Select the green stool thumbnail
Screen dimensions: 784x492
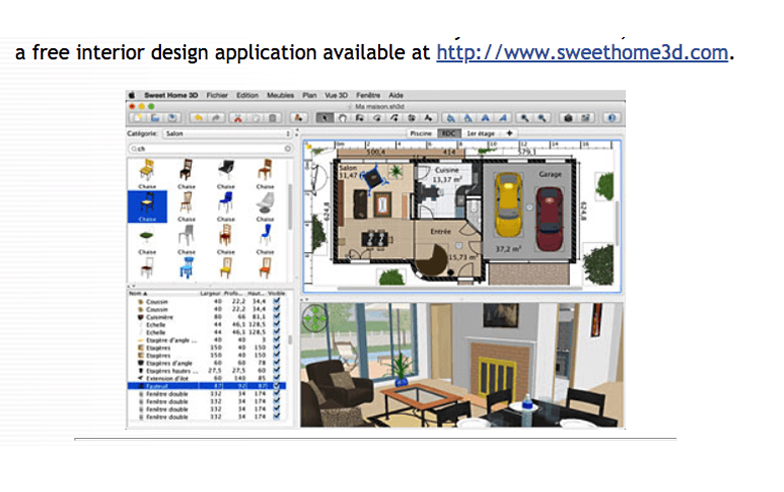(x=146, y=235)
